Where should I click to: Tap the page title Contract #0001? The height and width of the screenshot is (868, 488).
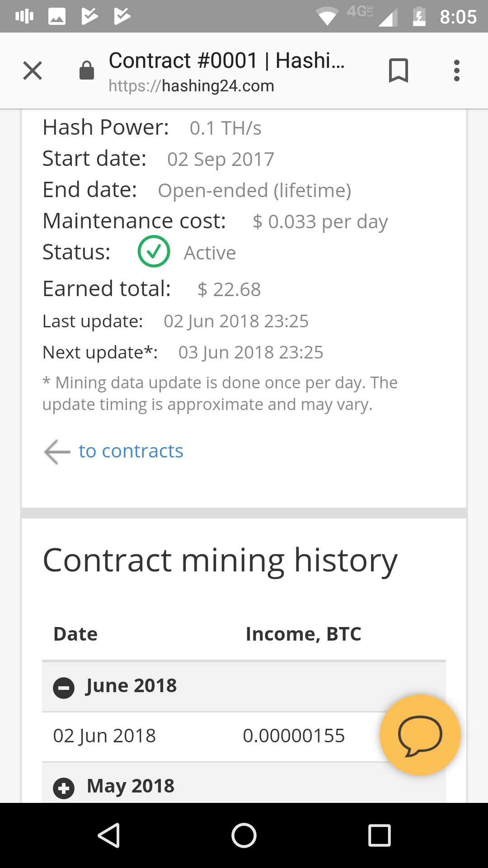pos(226,61)
